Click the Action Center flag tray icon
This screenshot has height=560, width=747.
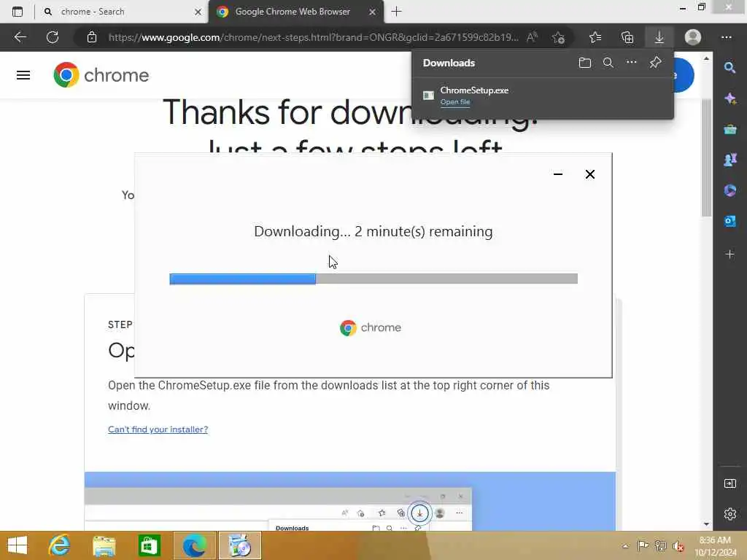(643, 545)
